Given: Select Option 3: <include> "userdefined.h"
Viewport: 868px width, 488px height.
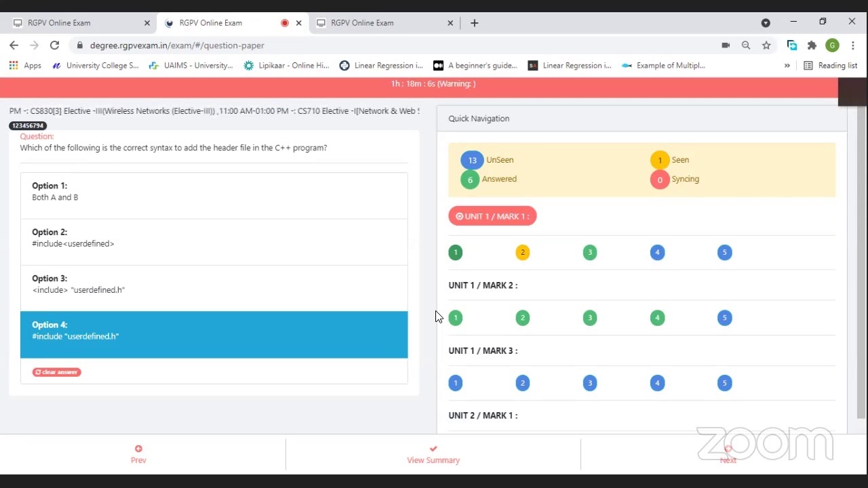Looking at the screenshot, I should pos(214,288).
